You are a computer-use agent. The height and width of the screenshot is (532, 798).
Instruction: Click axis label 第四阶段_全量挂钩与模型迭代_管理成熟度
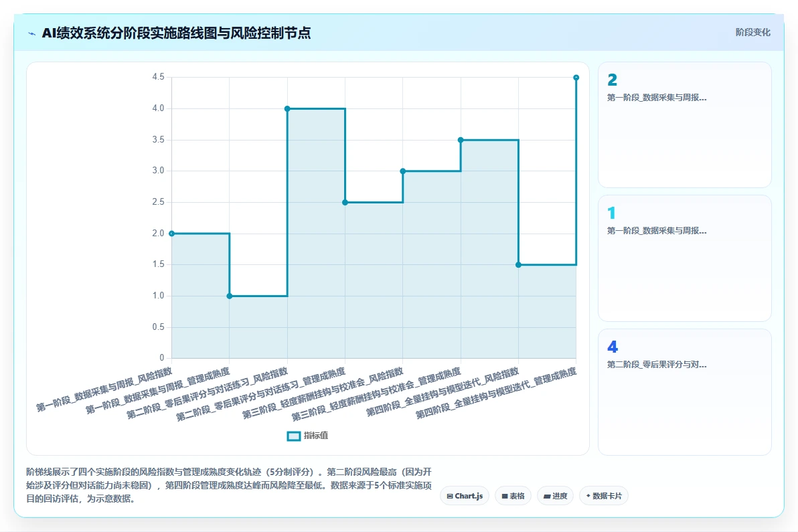(496, 393)
